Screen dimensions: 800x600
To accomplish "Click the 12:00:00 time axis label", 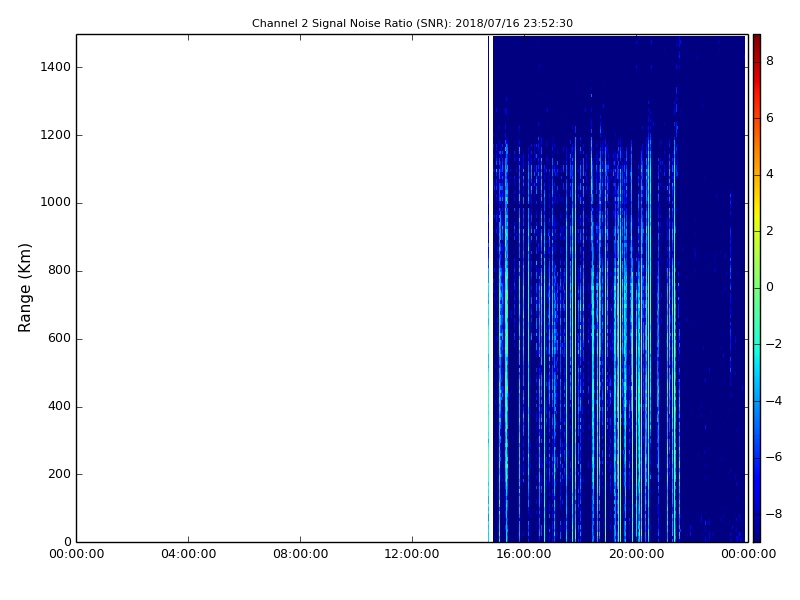I will tap(412, 554).
